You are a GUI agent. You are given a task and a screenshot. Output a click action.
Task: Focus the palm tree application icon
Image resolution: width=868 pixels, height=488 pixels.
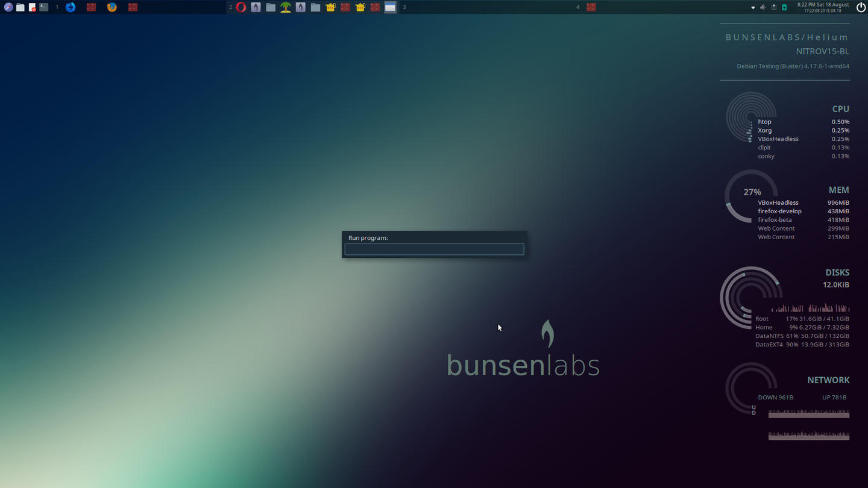(x=286, y=7)
